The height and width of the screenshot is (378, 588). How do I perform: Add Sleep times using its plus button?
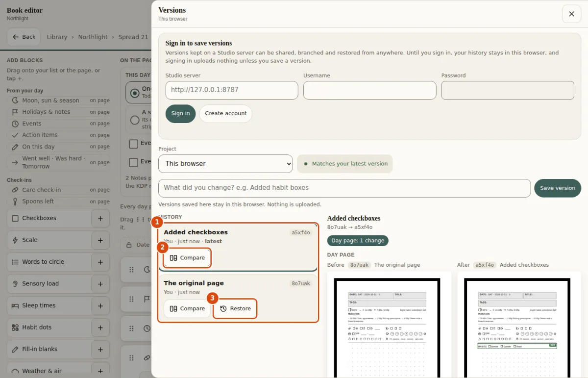tap(100, 305)
